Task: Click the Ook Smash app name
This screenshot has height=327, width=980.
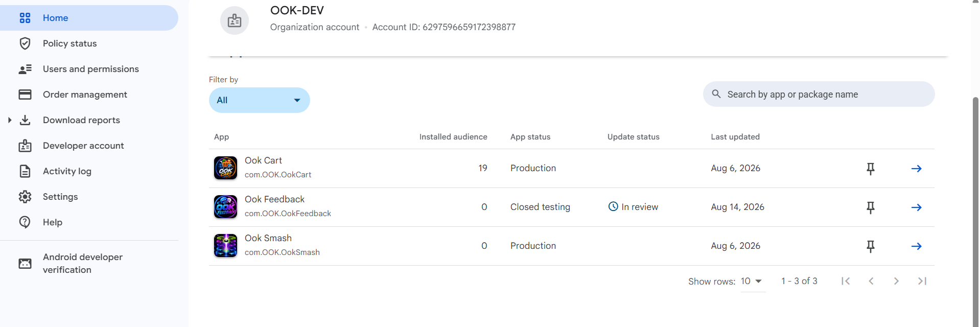Action: pos(268,238)
